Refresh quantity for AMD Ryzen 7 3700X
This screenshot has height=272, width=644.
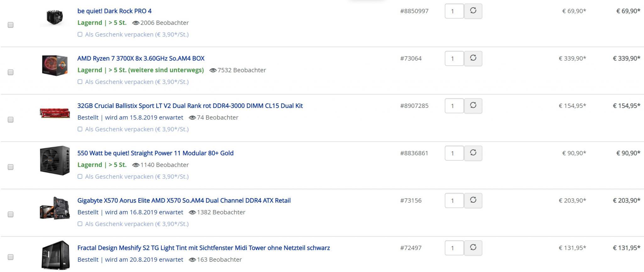click(x=473, y=58)
